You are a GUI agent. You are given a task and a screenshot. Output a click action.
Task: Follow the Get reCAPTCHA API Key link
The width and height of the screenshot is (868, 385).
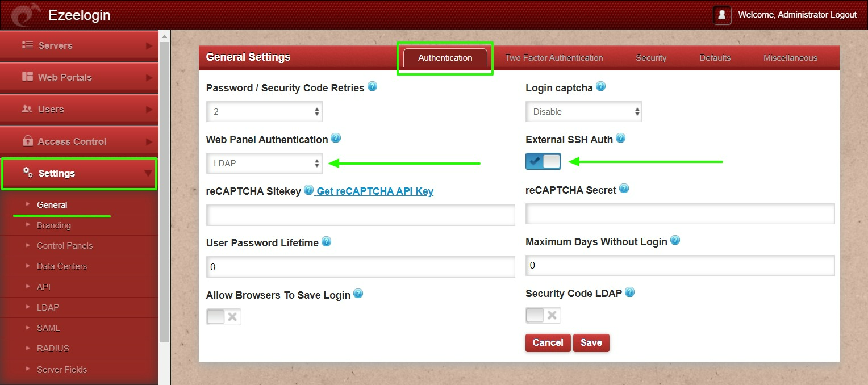coord(375,191)
